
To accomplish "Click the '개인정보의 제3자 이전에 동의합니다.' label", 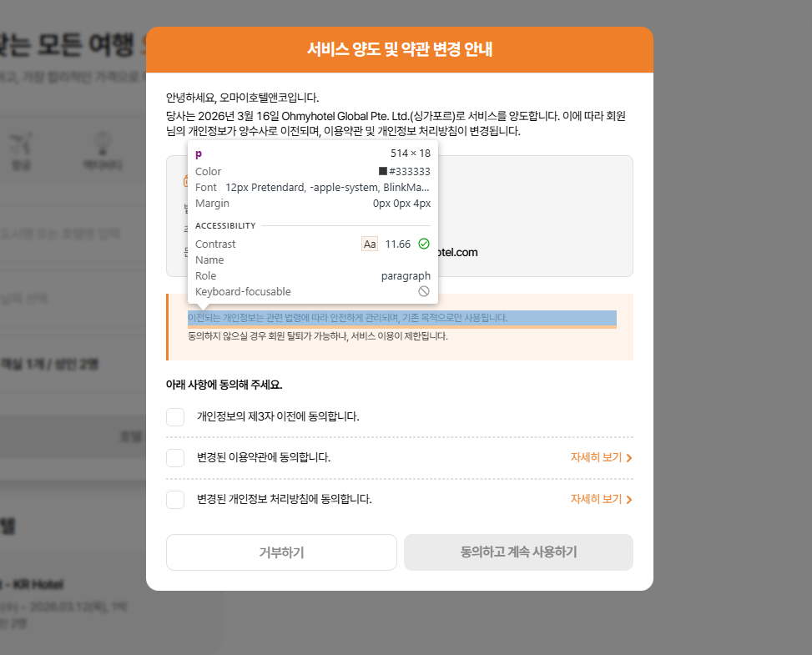I will click(x=278, y=417).
